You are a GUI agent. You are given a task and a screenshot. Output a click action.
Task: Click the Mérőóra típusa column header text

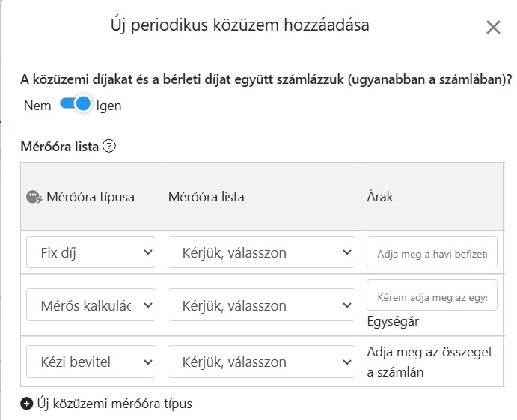(x=91, y=197)
